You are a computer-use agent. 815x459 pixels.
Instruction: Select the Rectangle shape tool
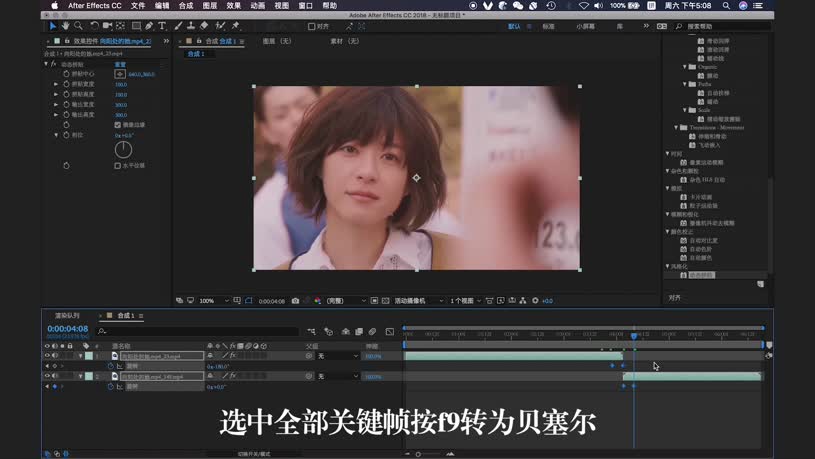(x=136, y=25)
